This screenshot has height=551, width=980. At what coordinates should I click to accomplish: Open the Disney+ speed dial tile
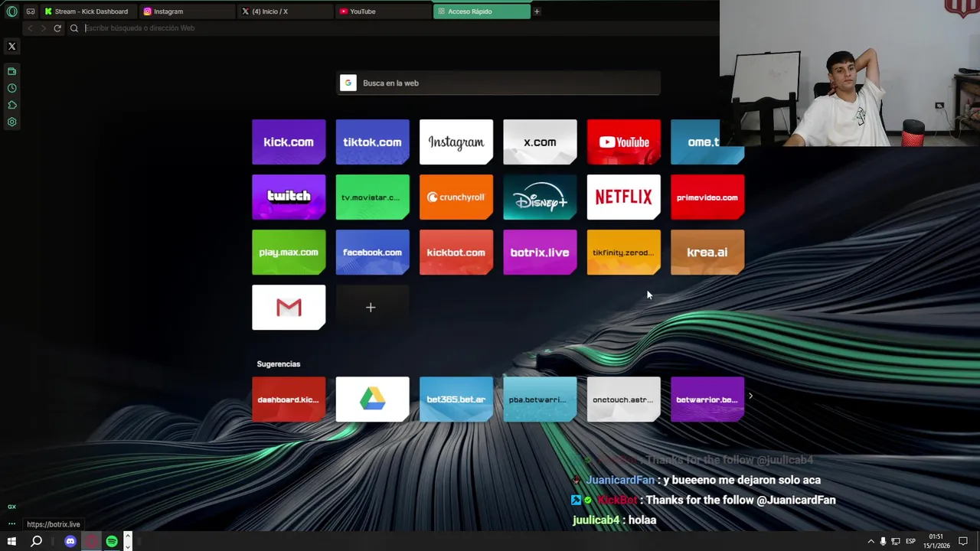point(540,197)
